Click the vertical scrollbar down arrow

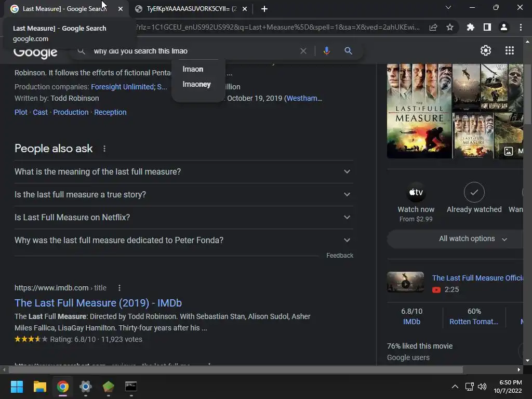pos(527,361)
